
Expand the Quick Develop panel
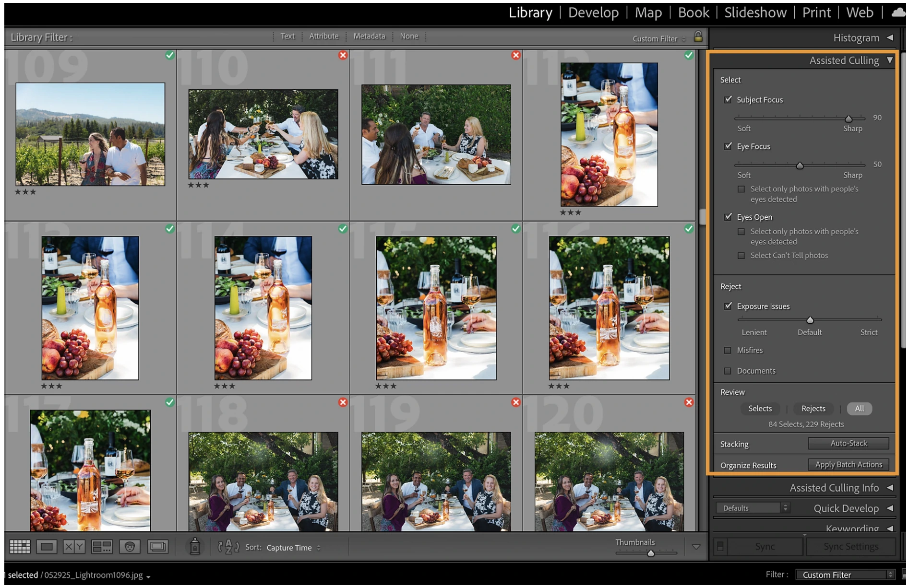tap(890, 508)
